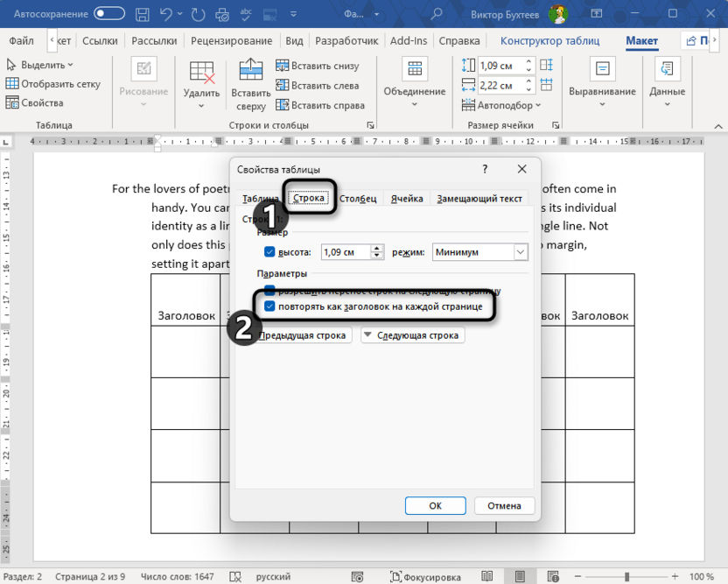Switch to Замещающий текст tab

[x=479, y=199]
